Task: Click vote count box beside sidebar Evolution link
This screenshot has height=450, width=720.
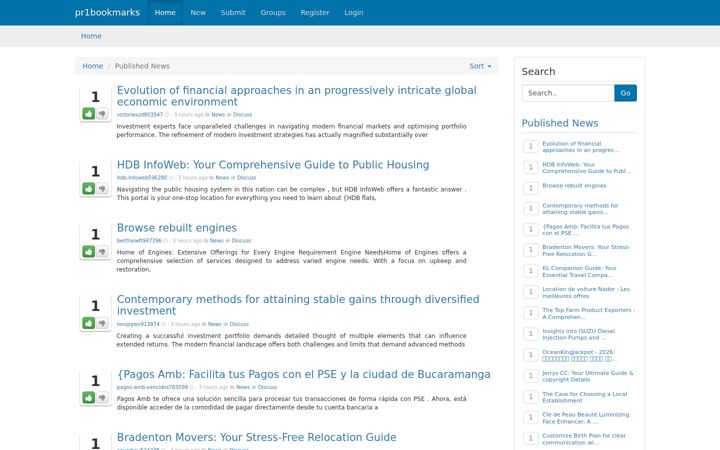Action: click(530, 146)
